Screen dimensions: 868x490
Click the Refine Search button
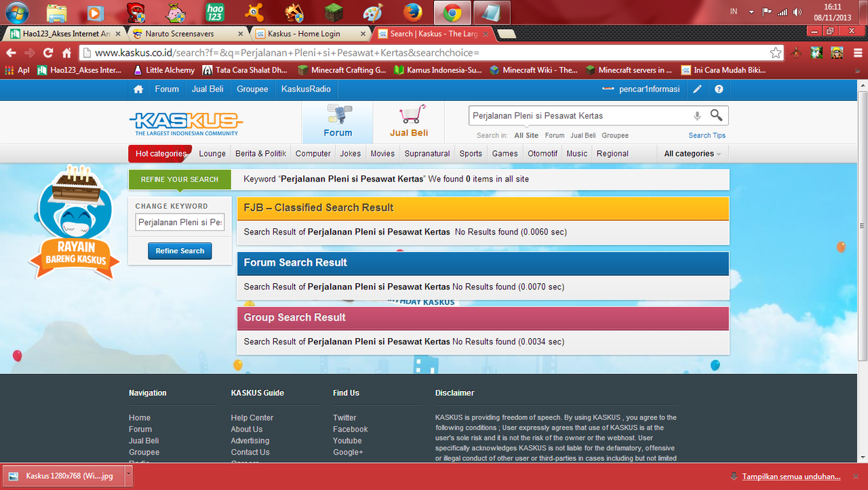click(x=180, y=251)
